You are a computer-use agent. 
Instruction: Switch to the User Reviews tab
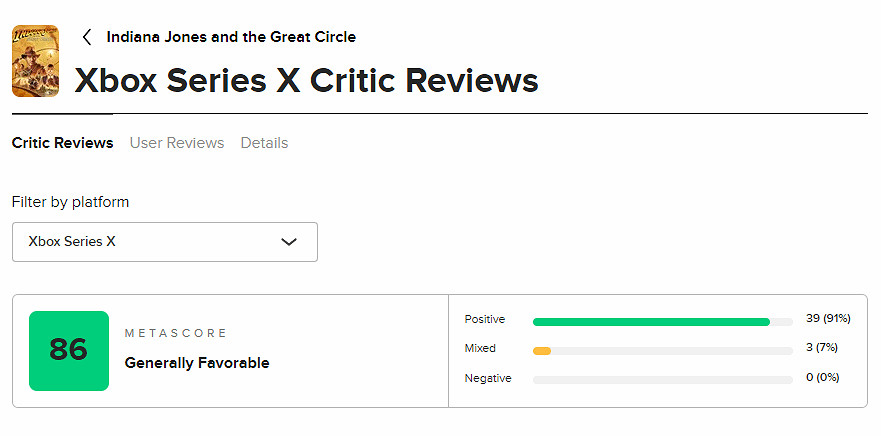click(177, 143)
